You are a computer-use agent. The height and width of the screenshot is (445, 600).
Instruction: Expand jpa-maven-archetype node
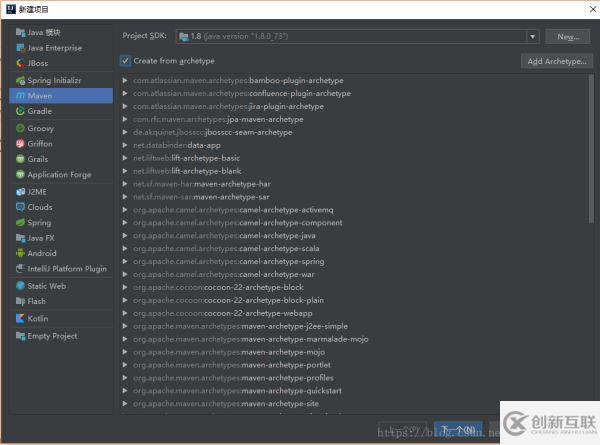[x=125, y=119]
